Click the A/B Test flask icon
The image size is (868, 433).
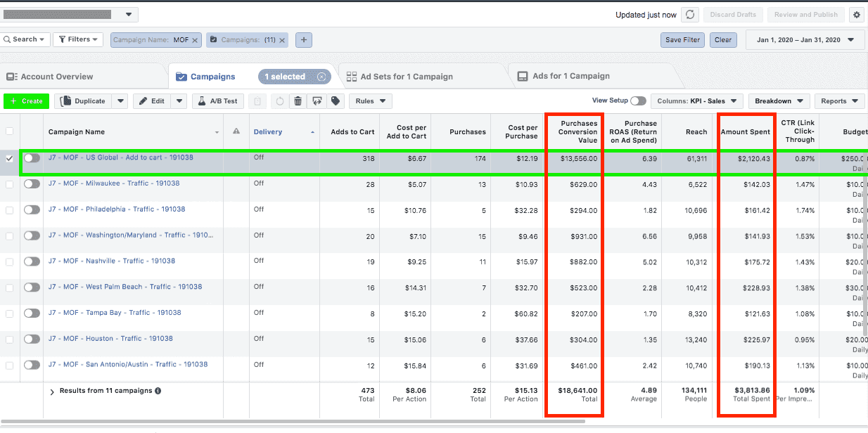[217, 101]
